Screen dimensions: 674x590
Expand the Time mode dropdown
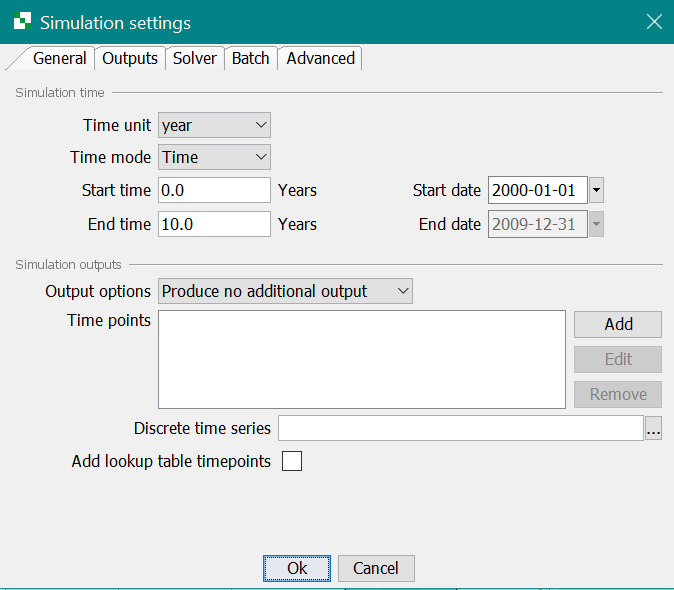(x=214, y=157)
